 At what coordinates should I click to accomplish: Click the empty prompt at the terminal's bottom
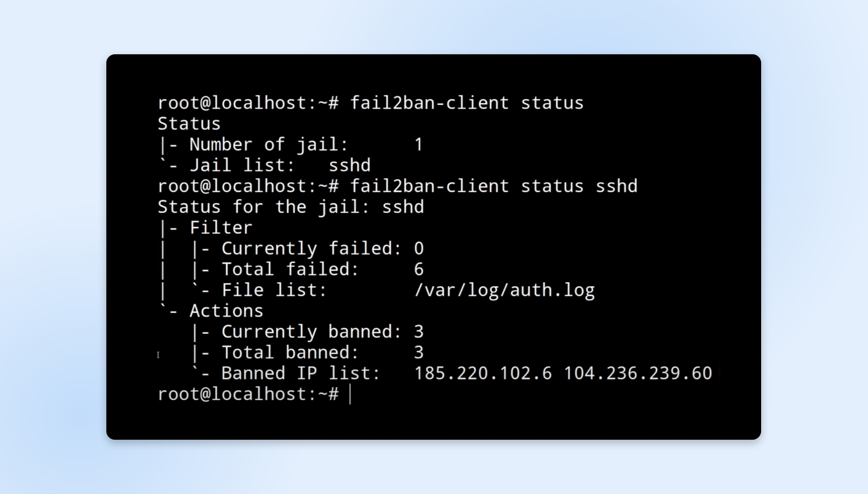[350, 394]
